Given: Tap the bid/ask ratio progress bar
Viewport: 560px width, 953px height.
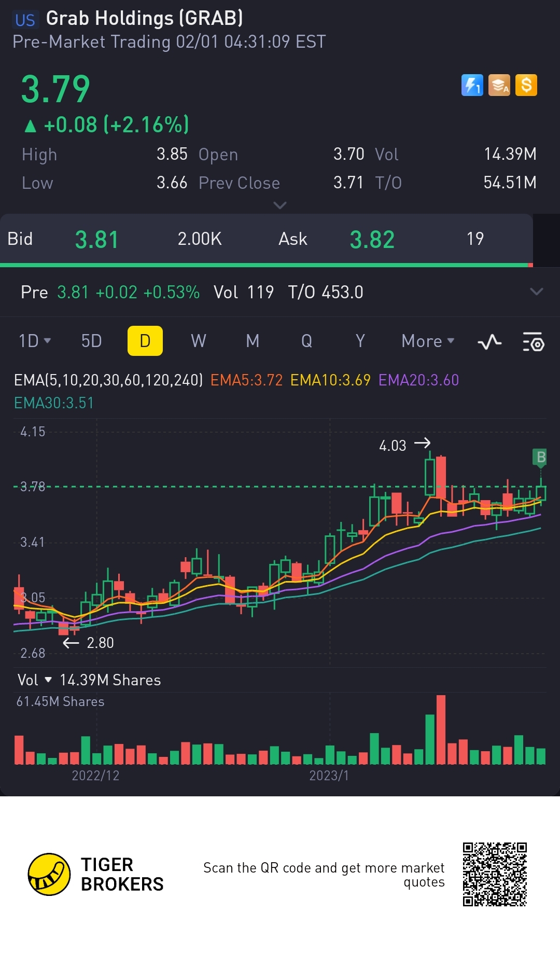Looking at the screenshot, I should 267,265.
